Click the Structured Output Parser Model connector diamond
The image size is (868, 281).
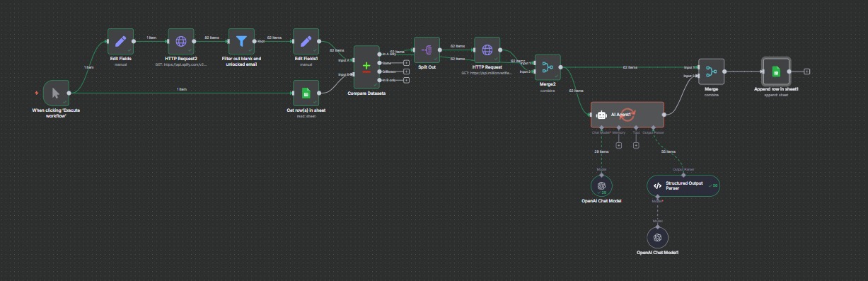pyautogui.click(x=657, y=197)
